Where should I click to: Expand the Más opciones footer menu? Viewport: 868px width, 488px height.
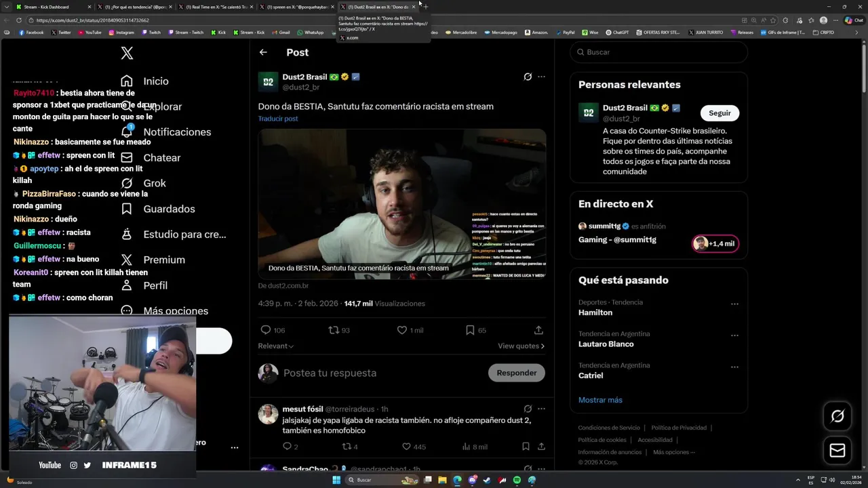(673, 452)
